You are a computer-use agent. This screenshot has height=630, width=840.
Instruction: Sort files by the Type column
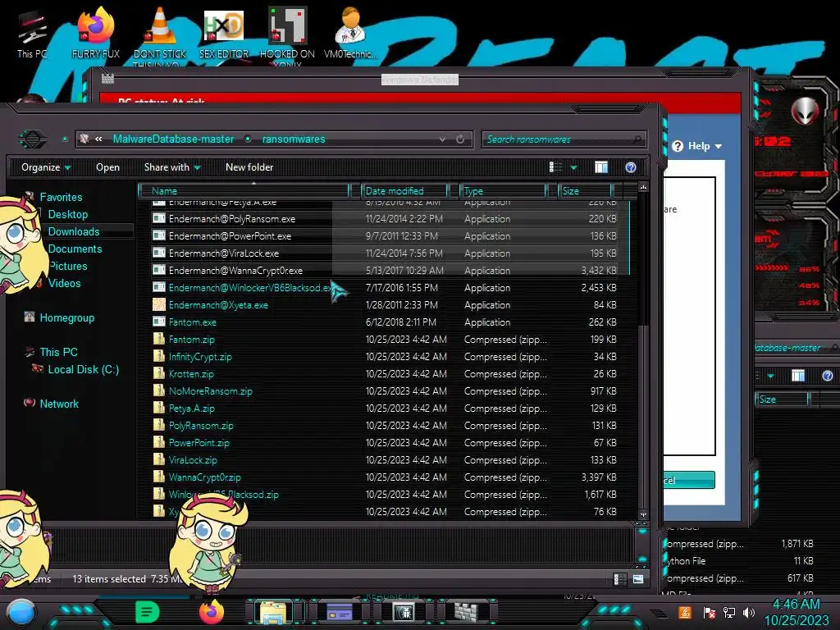click(503, 190)
